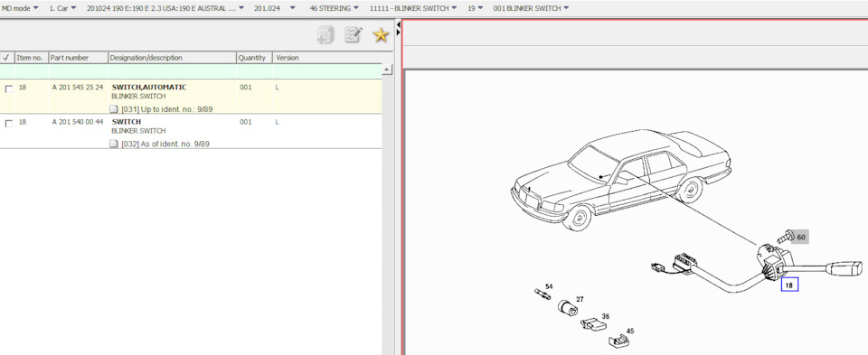Click '[031] Up to ident. no.: 9/89' note
The image size is (868, 355).
166,109
